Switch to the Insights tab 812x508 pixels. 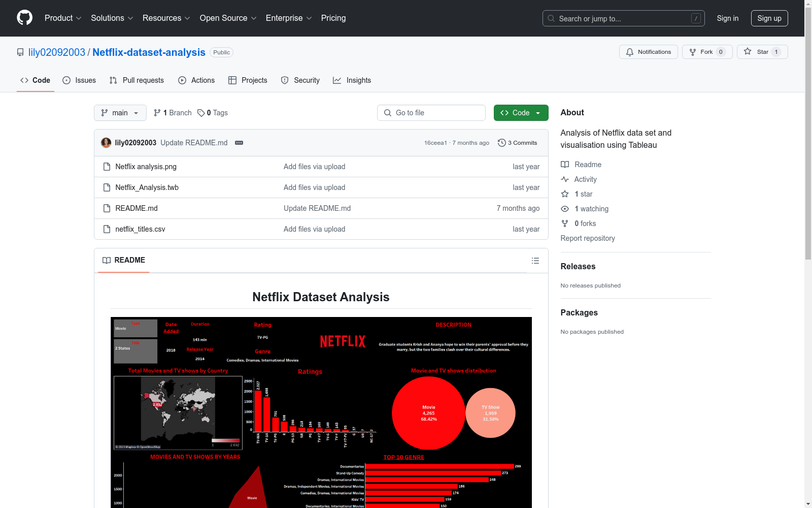click(x=352, y=80)
